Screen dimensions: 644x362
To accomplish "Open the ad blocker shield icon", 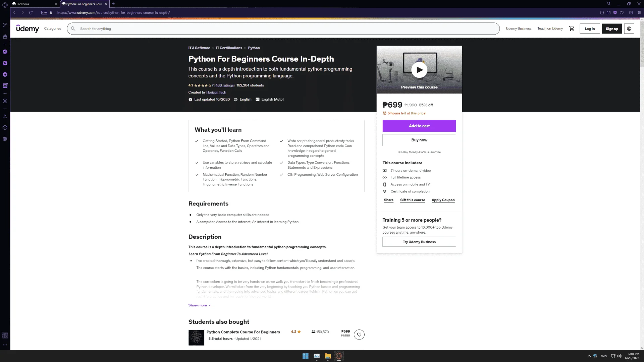I will [x=615, y=13].
